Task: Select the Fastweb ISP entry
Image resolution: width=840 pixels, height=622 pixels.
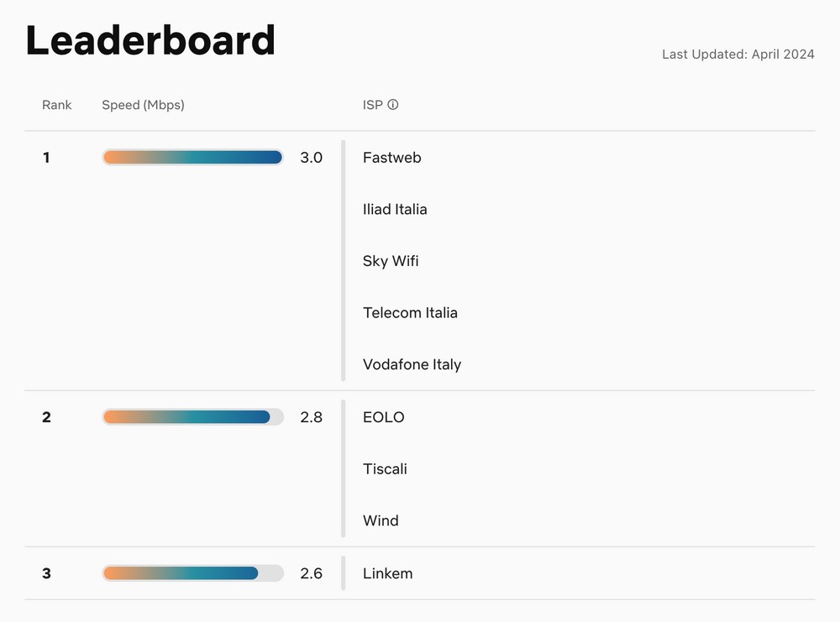Action: (x=391, y=157)
